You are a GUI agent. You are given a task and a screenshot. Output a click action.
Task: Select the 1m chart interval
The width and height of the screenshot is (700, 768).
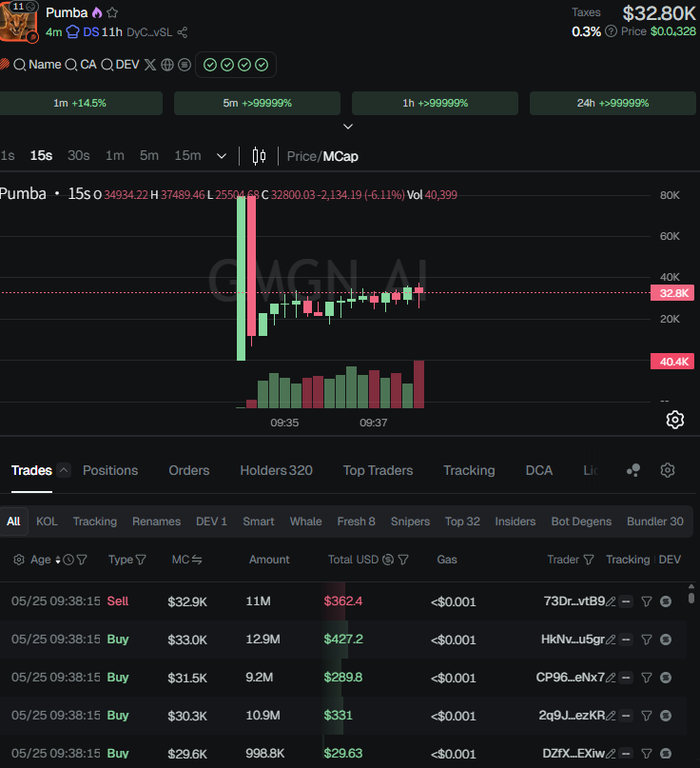pyautogui.click(x=114, y=156)
